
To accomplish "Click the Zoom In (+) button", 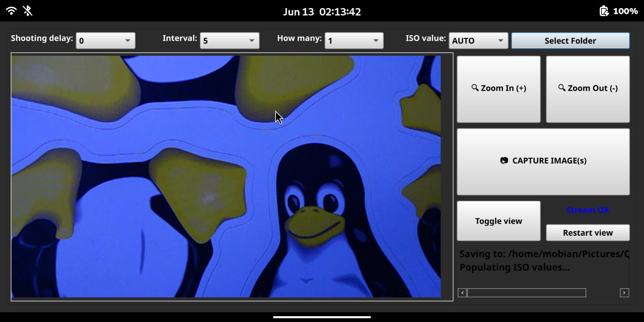I will pyautogui.click(x=499, y=89).
